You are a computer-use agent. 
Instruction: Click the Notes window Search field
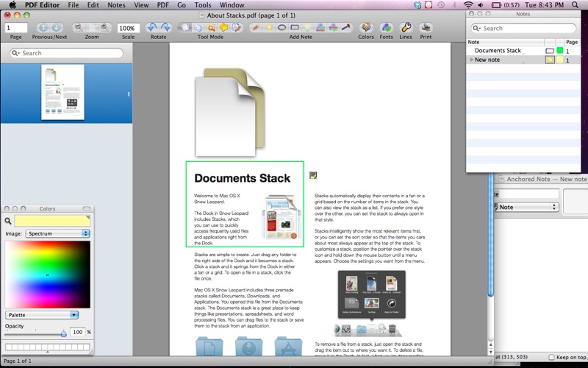(x=523, y=28)
